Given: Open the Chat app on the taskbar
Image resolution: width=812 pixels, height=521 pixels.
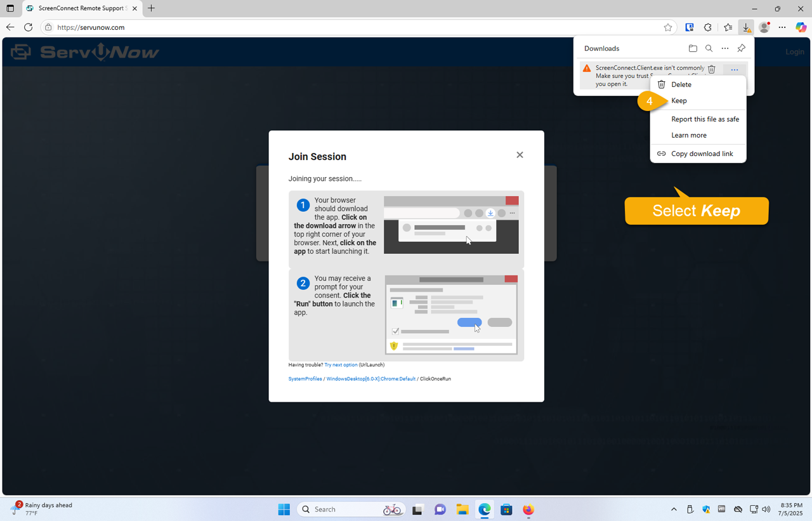Looking at the screenshot, I should [x=440, y=510].
